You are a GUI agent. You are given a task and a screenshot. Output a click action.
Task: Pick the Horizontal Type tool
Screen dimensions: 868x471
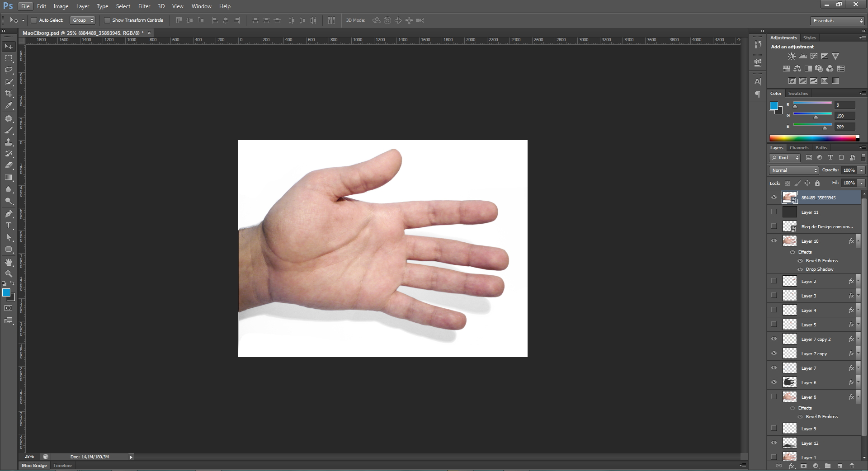pos(9,226)
